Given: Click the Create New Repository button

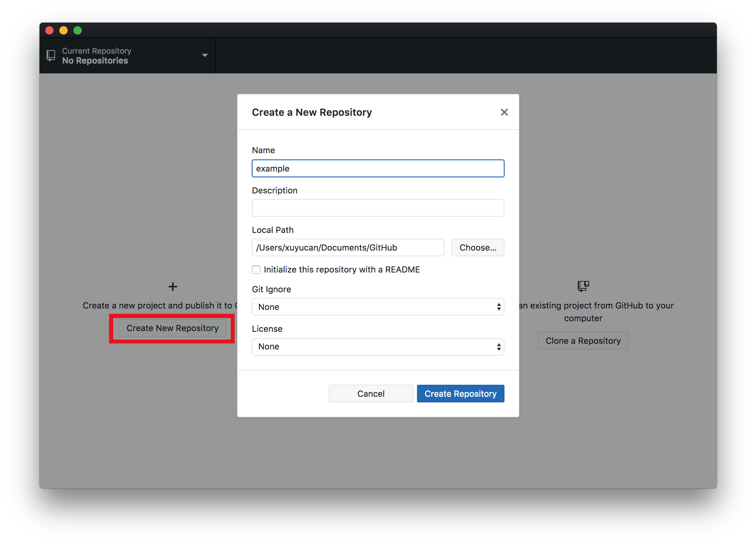Looking at the screenshot, I should [173, 328].
